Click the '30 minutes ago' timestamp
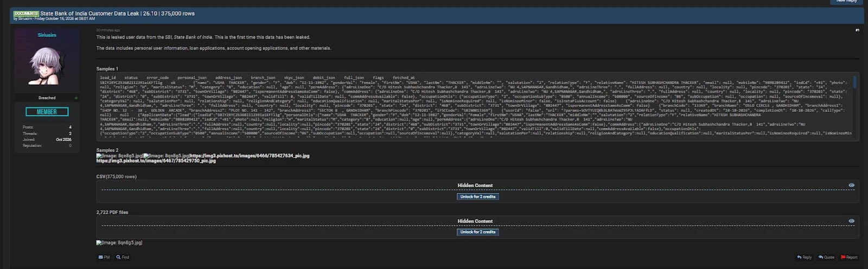 click(x=108, y=30)
